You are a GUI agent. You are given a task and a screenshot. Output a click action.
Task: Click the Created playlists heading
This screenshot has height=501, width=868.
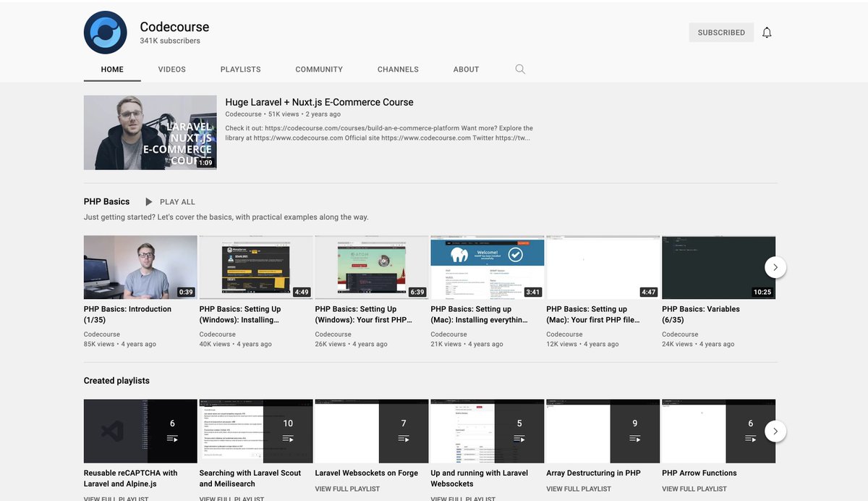point(116,381)
